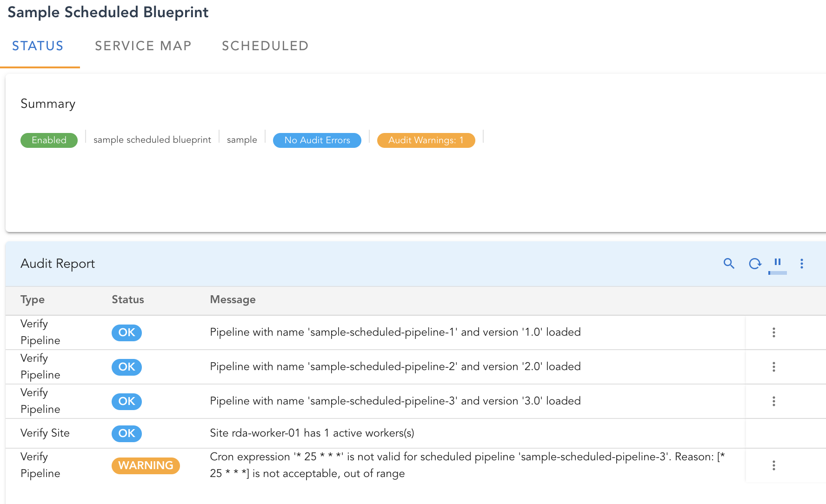Click the OK badge on Verify Site row

[x=127, y=433]
